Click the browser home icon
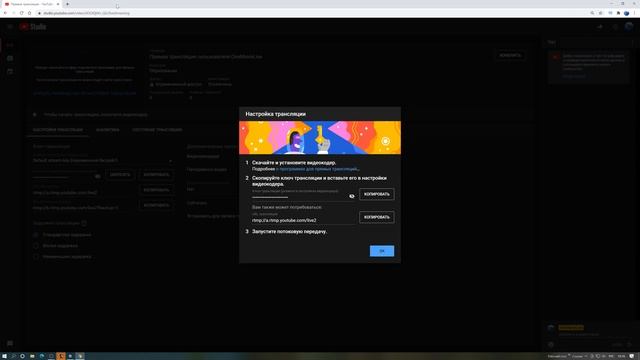The width and height of the screenshot is (640, 360). [x=29, y=13]
